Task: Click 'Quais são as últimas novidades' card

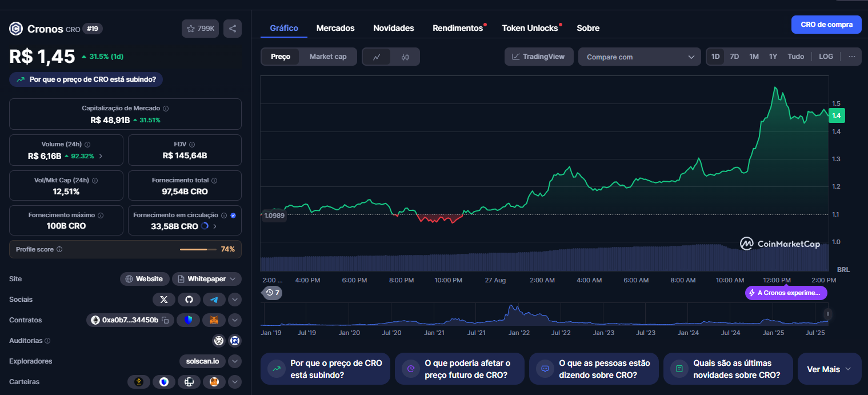Action: [728, 369]
